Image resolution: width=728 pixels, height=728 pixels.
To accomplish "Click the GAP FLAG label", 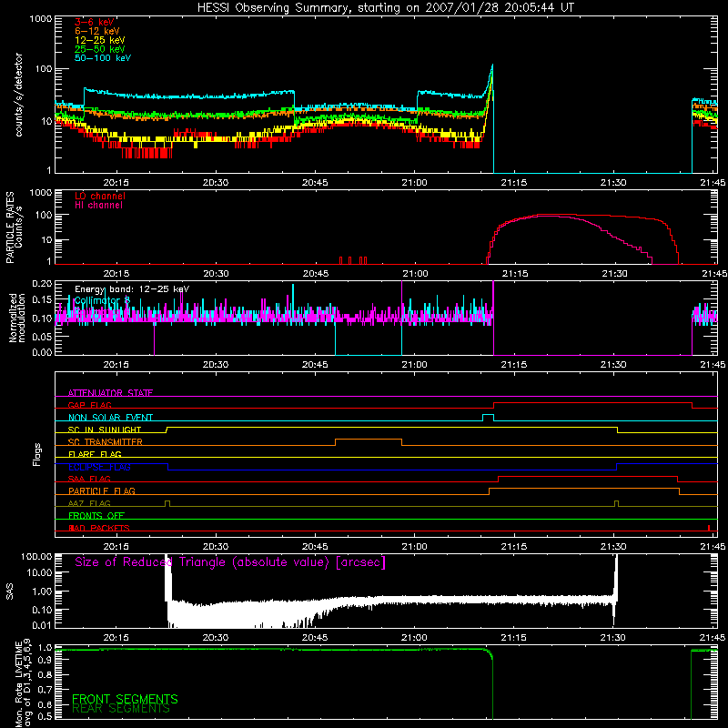I will (89, 405).
